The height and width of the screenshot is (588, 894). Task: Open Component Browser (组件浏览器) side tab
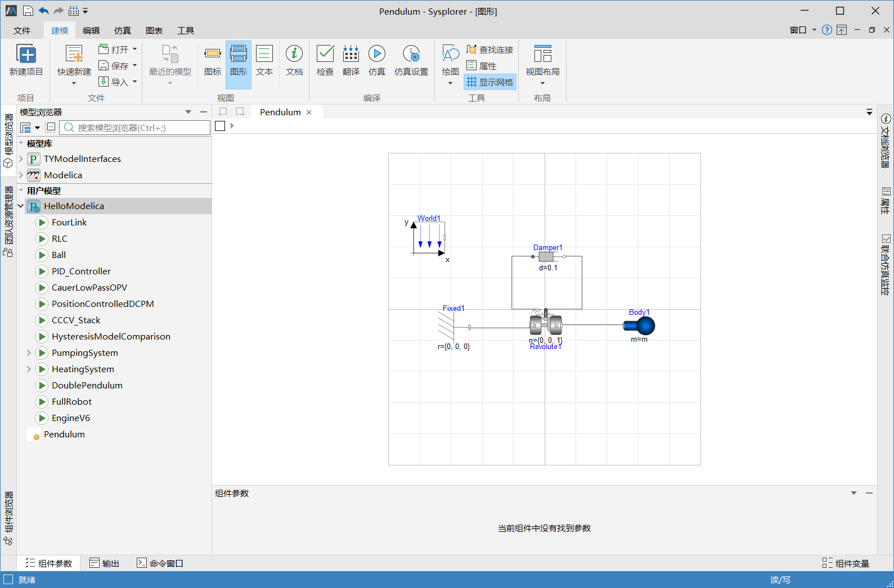8,518
